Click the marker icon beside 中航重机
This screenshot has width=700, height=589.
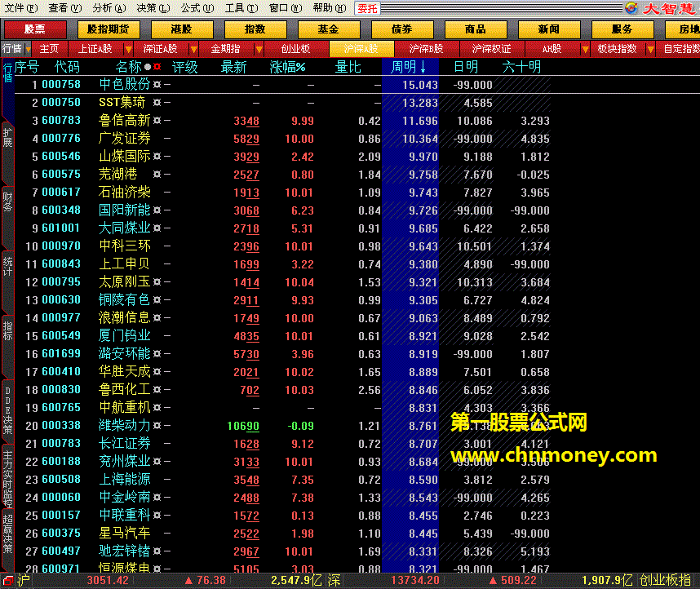click(157, 407)
